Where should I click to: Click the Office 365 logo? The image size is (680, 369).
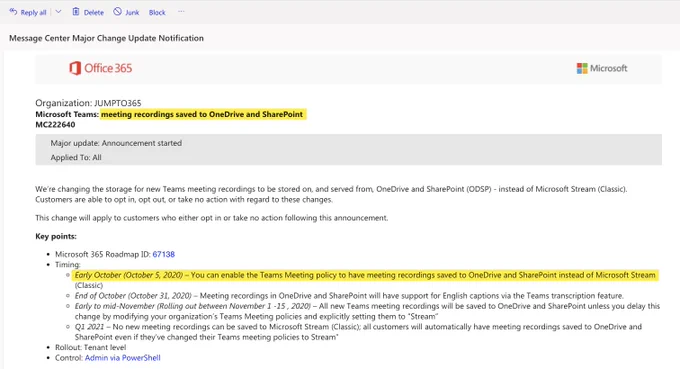pyautogui.click(x=100, y=68)
